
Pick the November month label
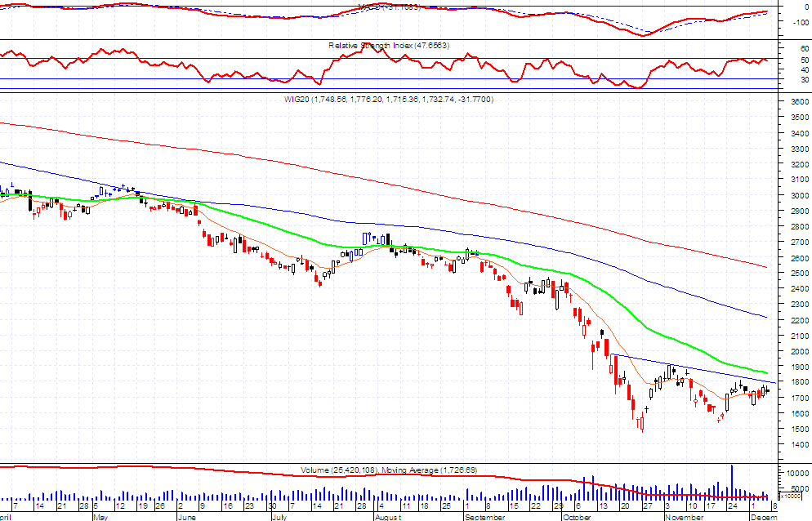685,517
